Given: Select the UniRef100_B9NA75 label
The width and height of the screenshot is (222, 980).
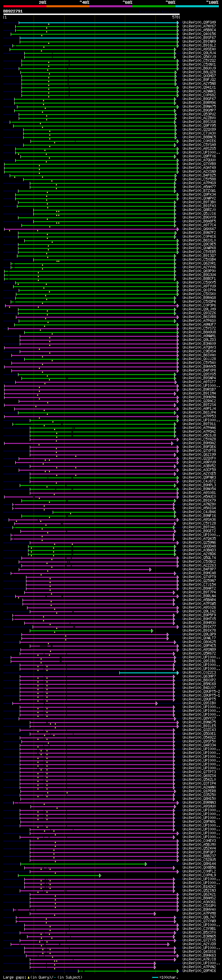Looking at the screenshot, I should (199, 106).
